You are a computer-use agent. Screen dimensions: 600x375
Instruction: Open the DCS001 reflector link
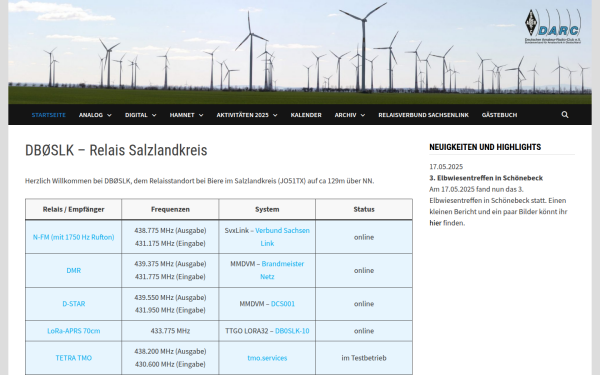pyautogui.click(x=283, y=303)
